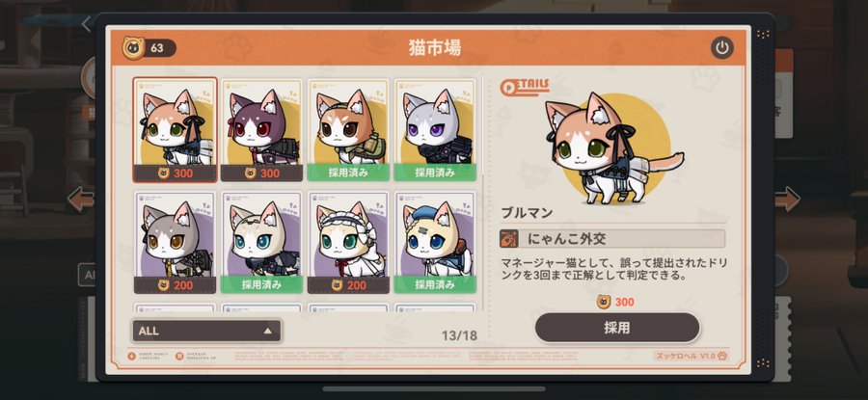Click the right orange arrow beside the panel
This screenshot has width=868, height=400.
pos(787,200)
